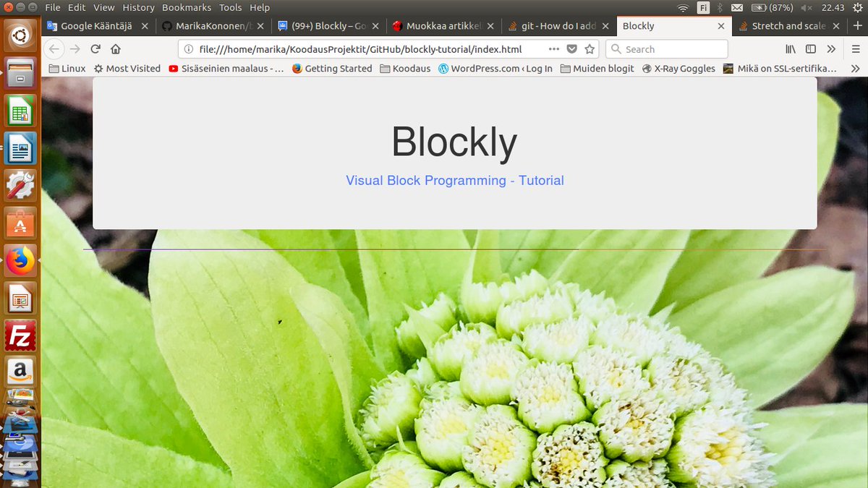Open the Tools menu
868x488 pixels.
click(x=230, y=7)
